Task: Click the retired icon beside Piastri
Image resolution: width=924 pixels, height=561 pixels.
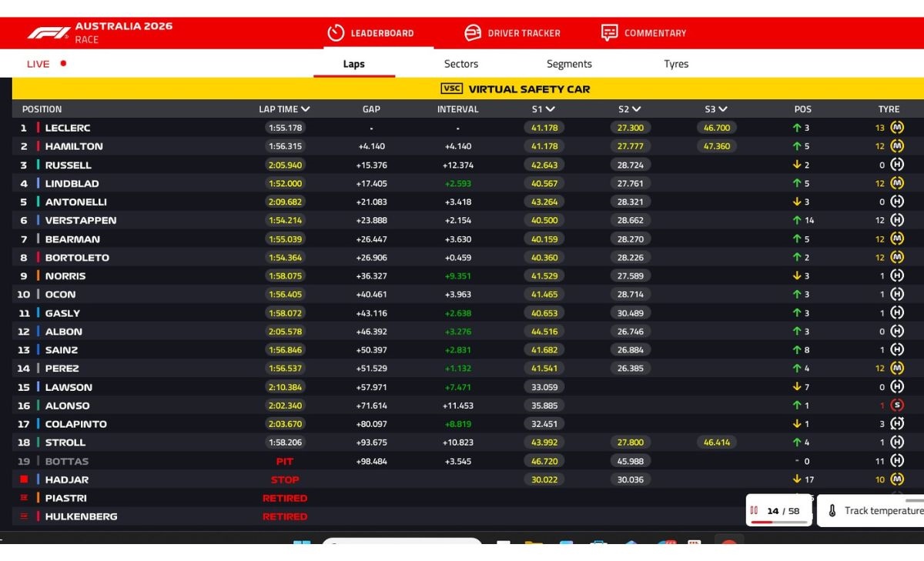Action: [24, 498]
